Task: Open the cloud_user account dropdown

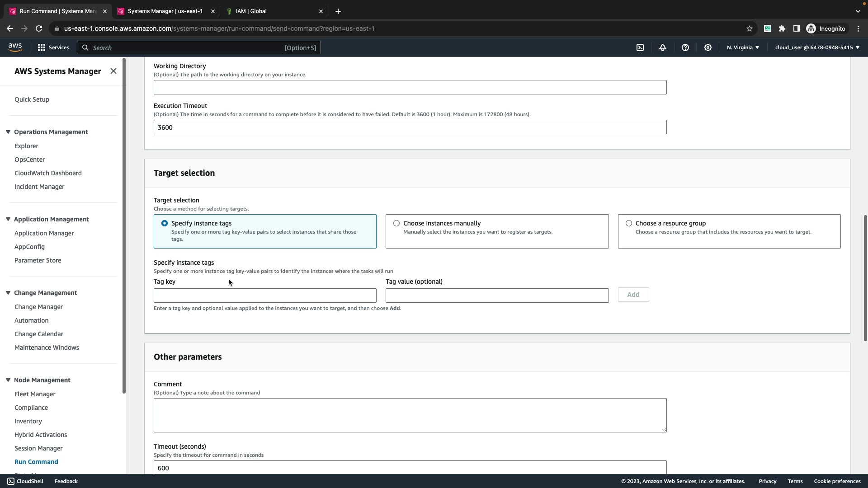Action: pyautogui.click(x=817, y=47)
